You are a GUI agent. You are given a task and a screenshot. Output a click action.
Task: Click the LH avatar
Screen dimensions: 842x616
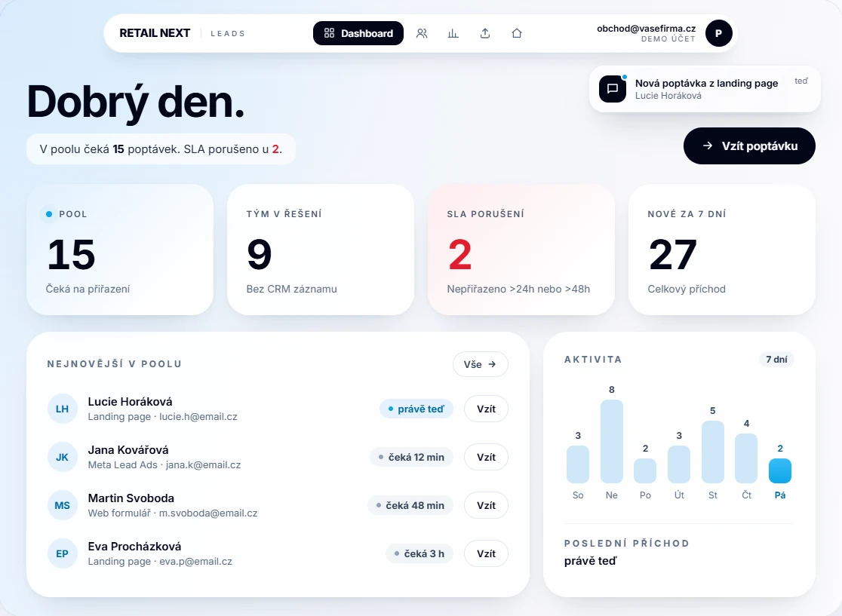pos(63,409)
